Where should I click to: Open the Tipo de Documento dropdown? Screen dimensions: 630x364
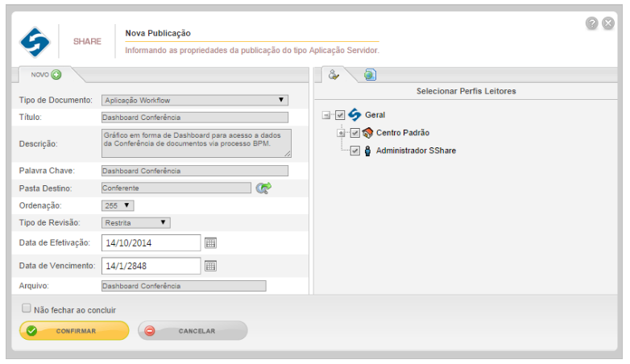coord(195,100)
